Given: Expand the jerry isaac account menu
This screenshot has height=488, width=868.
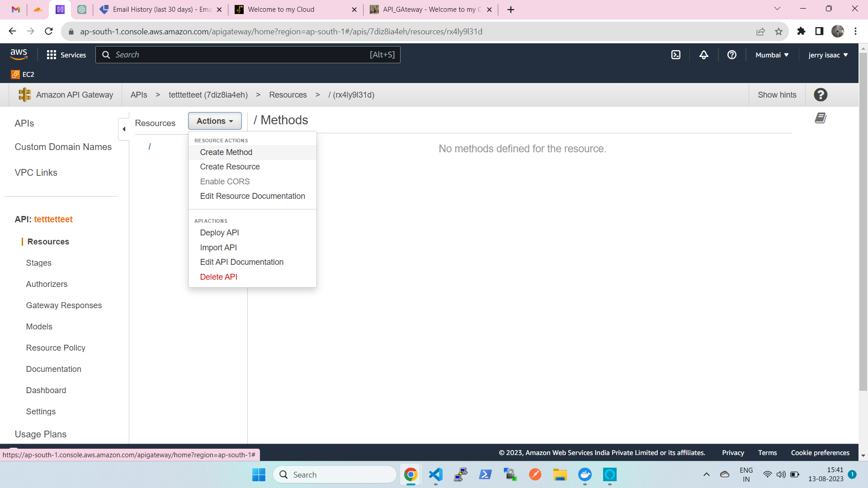Looking at the screenshot, I should pyautogui.click(x=828, y=55).
